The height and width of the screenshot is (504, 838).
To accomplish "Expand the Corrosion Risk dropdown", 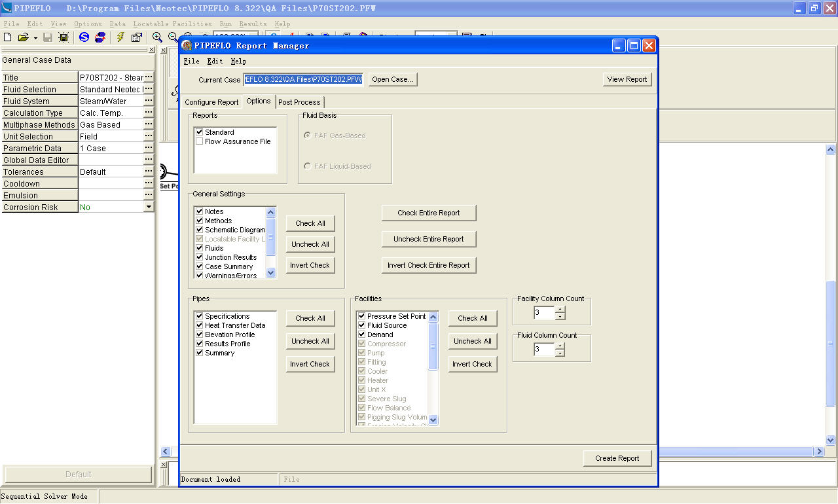I will pos(149,207).
